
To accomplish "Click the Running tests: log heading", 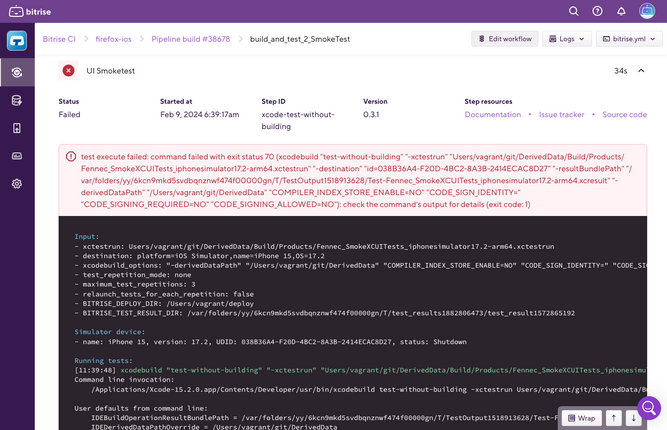I will (103, 361).
